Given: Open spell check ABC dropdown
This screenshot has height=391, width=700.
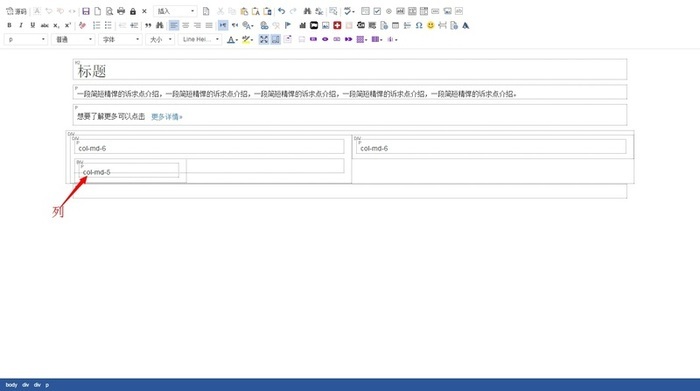Looking at the screenshot, I should coord(349,11).
